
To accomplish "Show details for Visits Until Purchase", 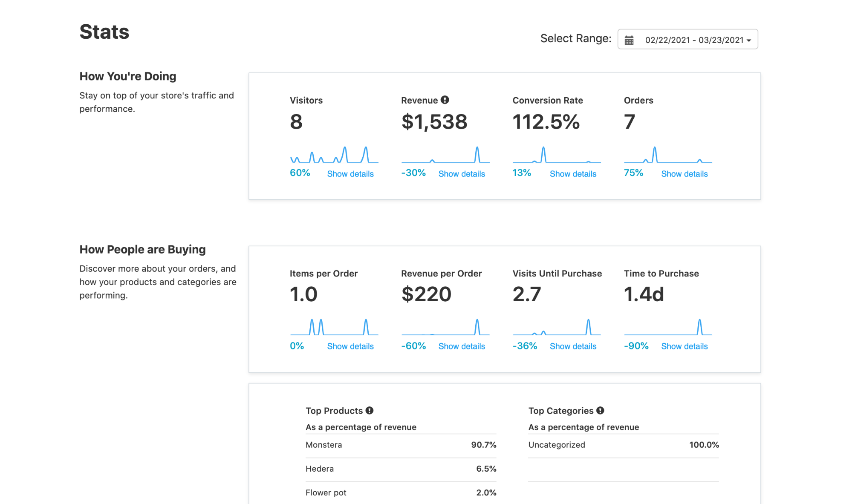I will pos(573,346).
